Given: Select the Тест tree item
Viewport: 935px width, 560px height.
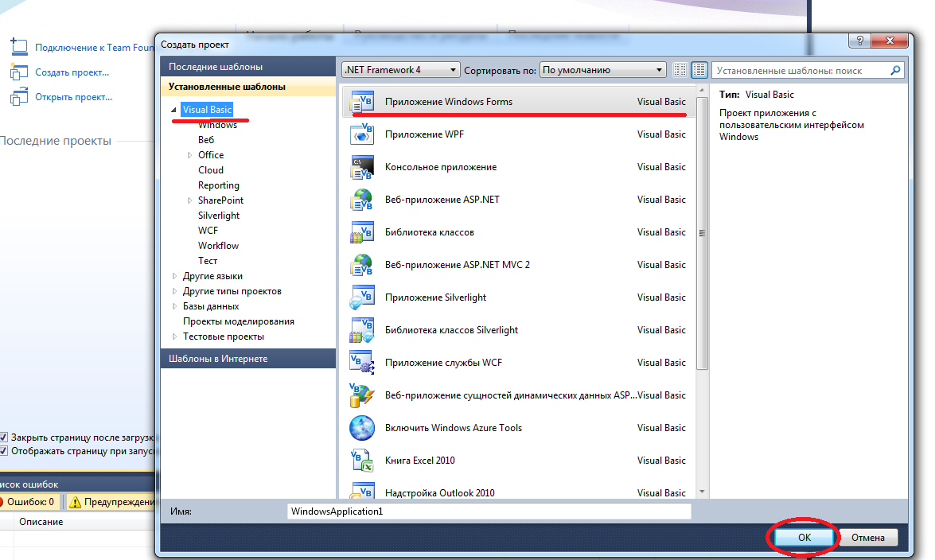Looking at the screenshot, I should (208, 261).
